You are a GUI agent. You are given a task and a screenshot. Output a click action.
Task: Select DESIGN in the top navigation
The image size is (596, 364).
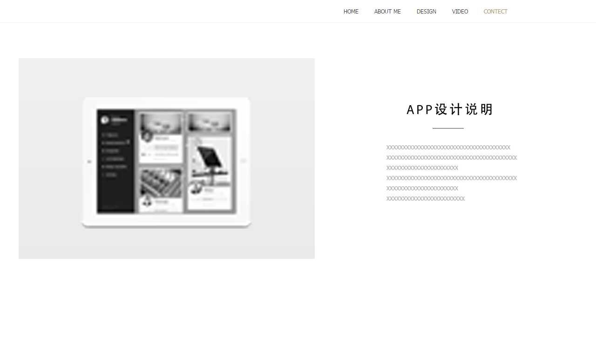pyautogui.click(x=426, y=12)
